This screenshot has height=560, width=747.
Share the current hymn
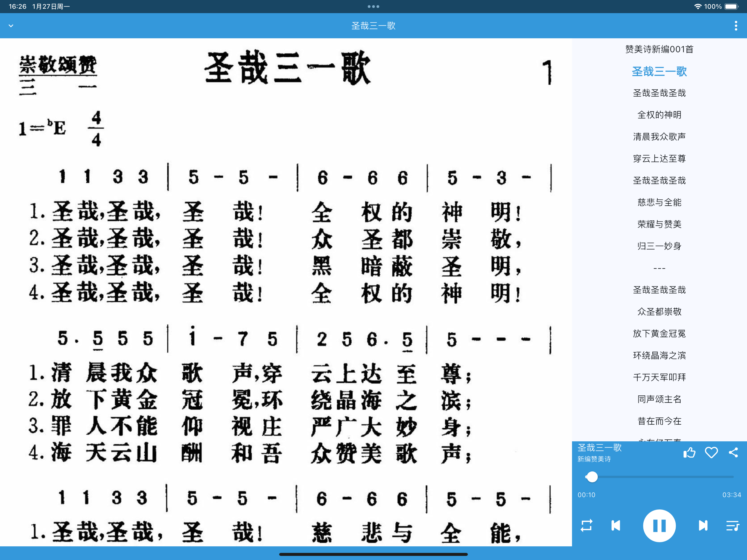pyautogui.click(x=733, y=452)
